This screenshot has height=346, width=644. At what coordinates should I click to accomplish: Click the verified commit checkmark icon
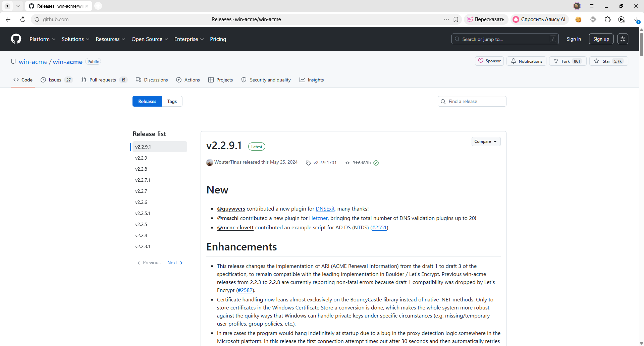[x=376, y=163]
